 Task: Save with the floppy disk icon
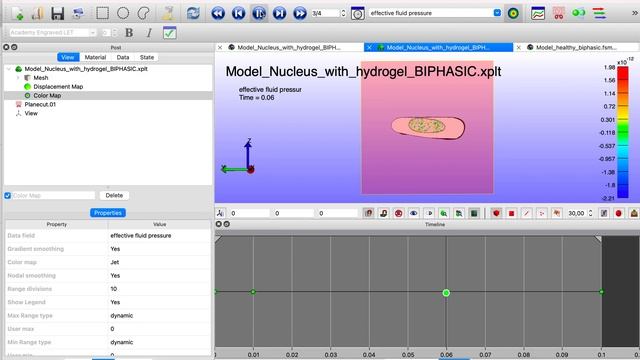58,13
